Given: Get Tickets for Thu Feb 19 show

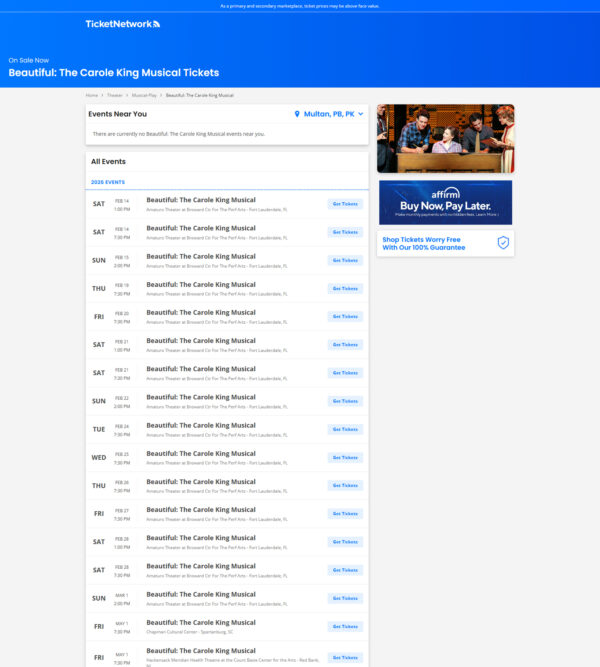Looking at the screenshot, I should point(345,288).
